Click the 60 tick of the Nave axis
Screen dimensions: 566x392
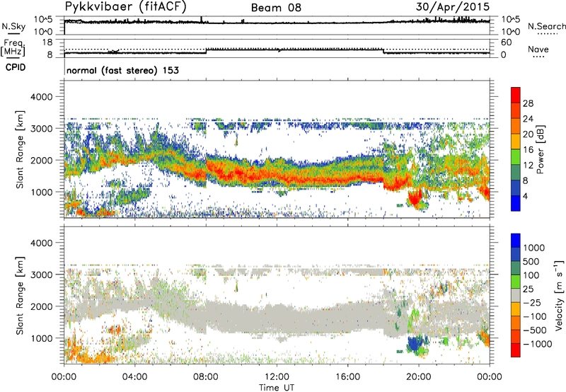point(506,42)
